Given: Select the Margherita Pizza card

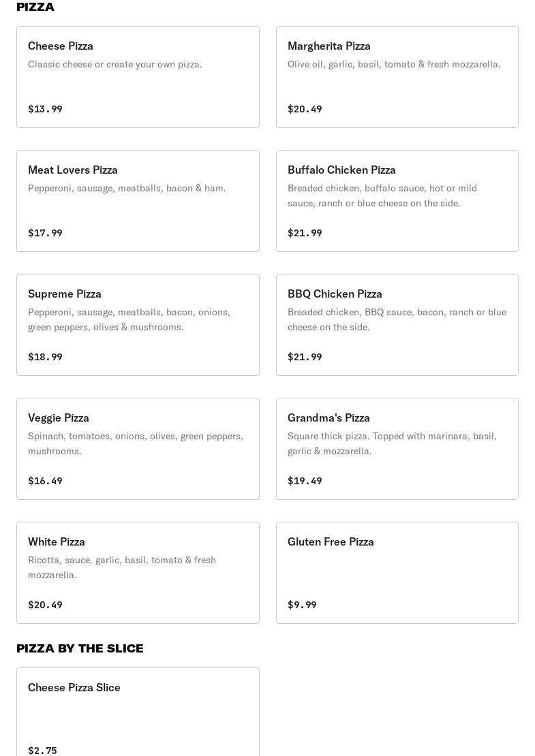Looking at the screenshot, I should (x=397, y=77).
